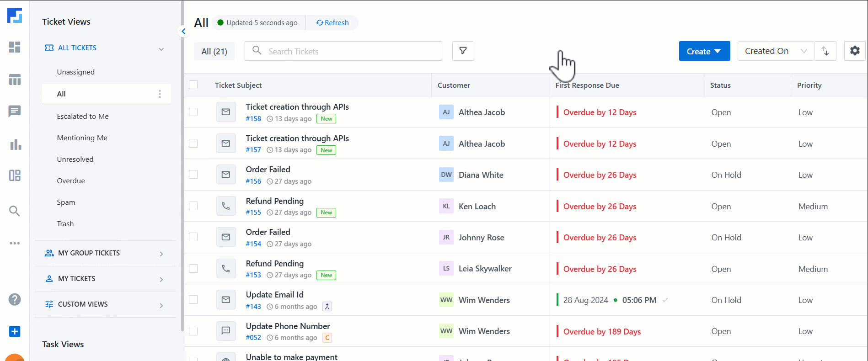Open the filter funnel icon
Viewport: 868px width, 361px height.
(x=463, y=51)
